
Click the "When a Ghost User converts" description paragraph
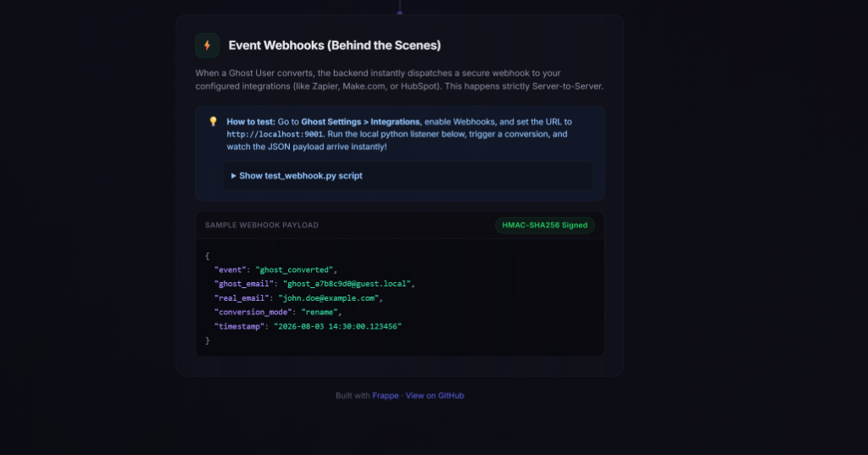(x=399, y=80)
